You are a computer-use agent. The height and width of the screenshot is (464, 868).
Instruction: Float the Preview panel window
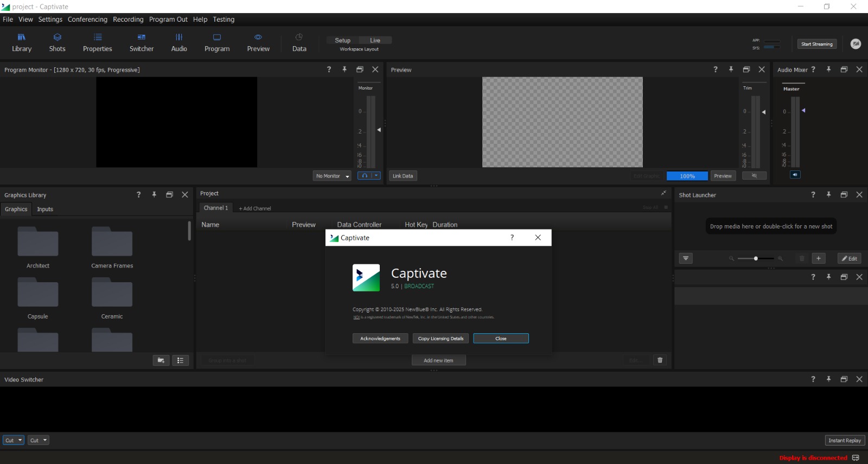(746, 69)
